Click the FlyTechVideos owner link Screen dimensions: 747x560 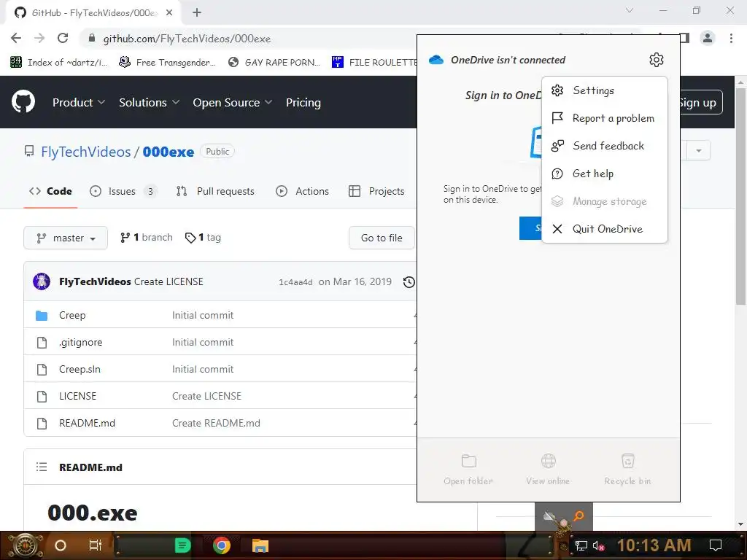click(86, 152)
